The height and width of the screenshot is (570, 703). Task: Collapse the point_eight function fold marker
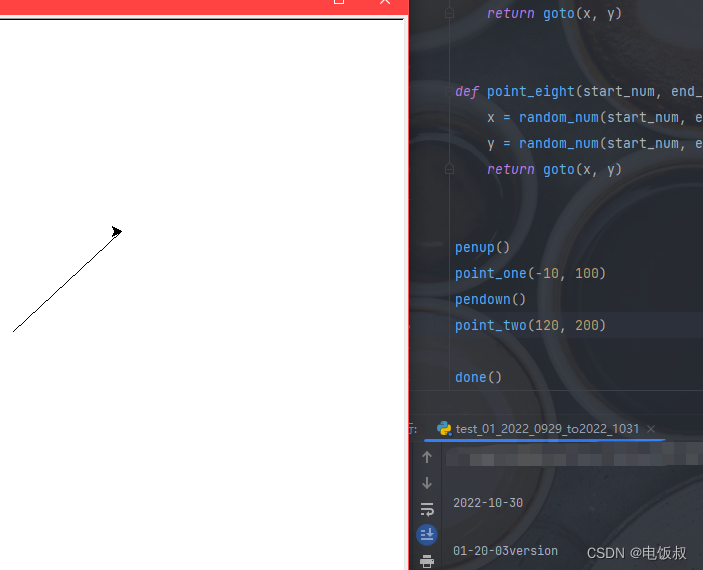449,92
